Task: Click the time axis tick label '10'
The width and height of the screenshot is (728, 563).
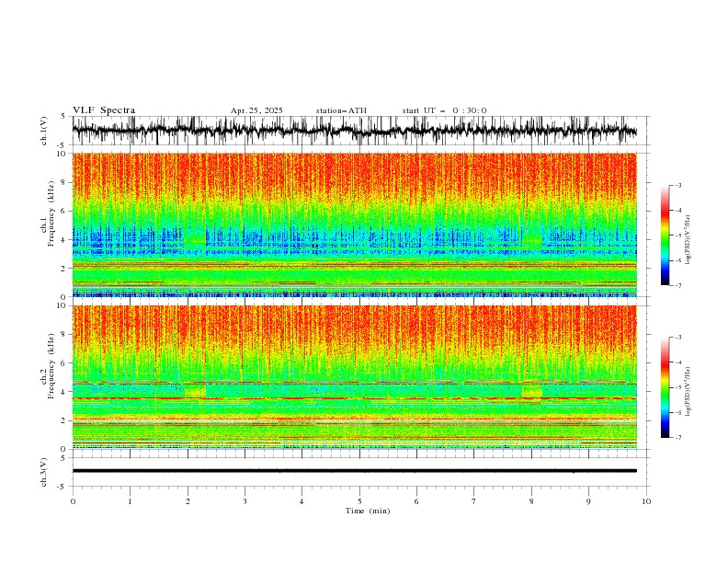Action: click(646, 501)
